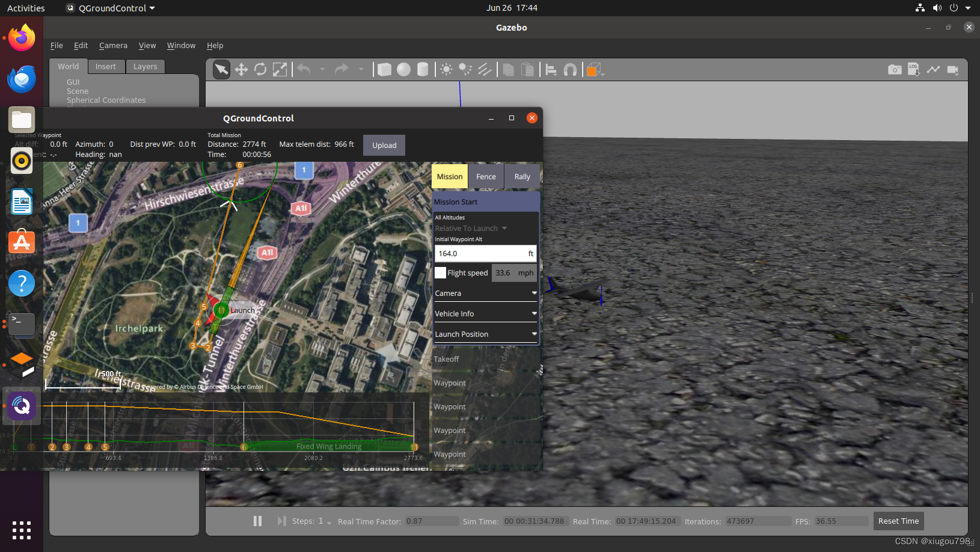Switch to the Insert tab
This screenshot has width=980, height=552.
pyautogui.click(x=106, y=67)
